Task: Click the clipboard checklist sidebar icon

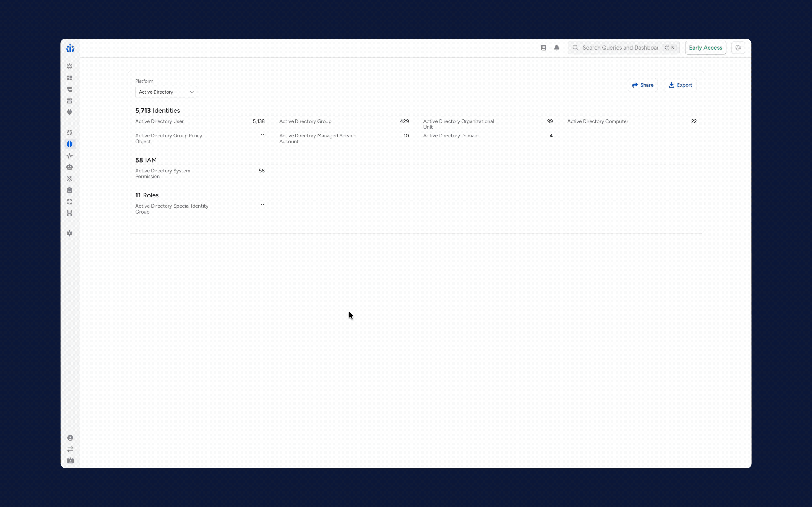Action: 69,190
